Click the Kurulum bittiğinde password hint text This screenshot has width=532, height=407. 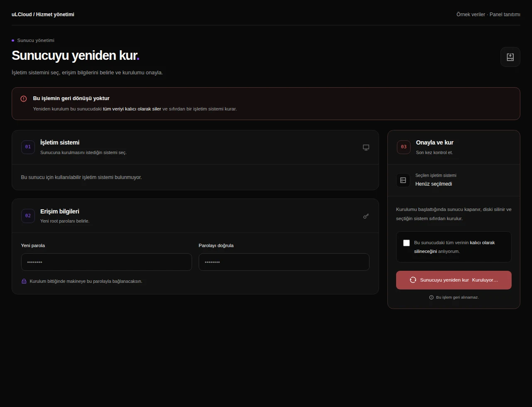[x=86, y=281]
